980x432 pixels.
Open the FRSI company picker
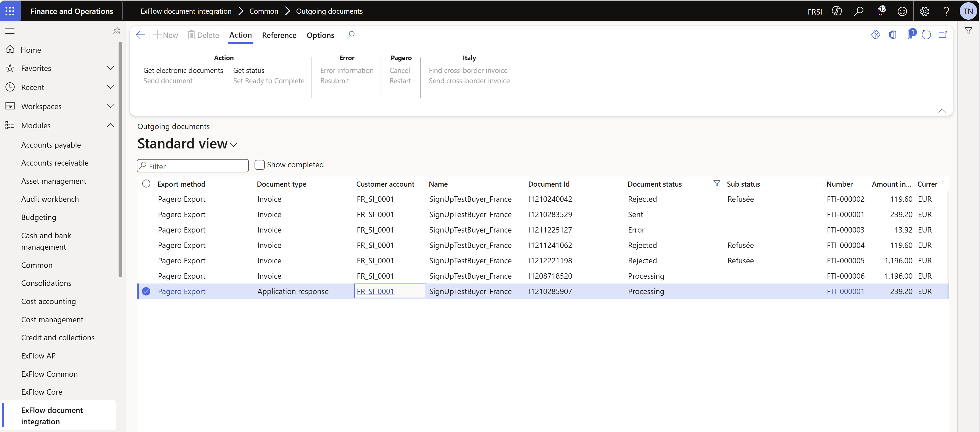pos(814,12)
